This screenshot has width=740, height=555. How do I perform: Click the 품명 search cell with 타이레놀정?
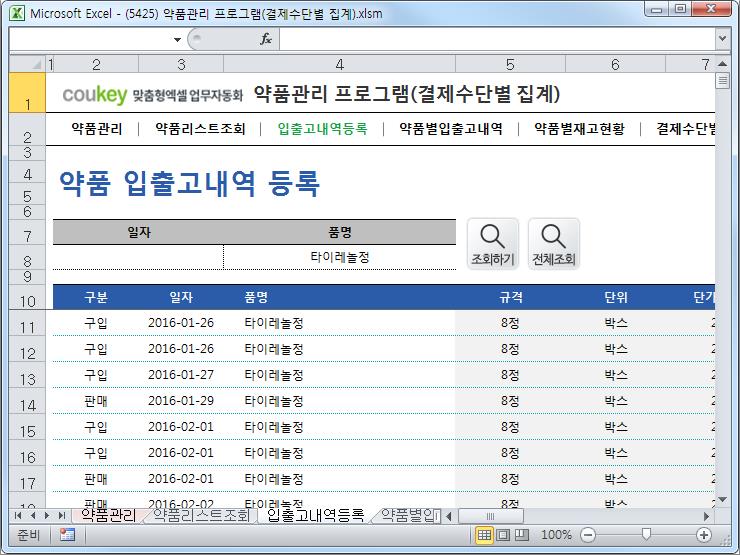[340, 257]
